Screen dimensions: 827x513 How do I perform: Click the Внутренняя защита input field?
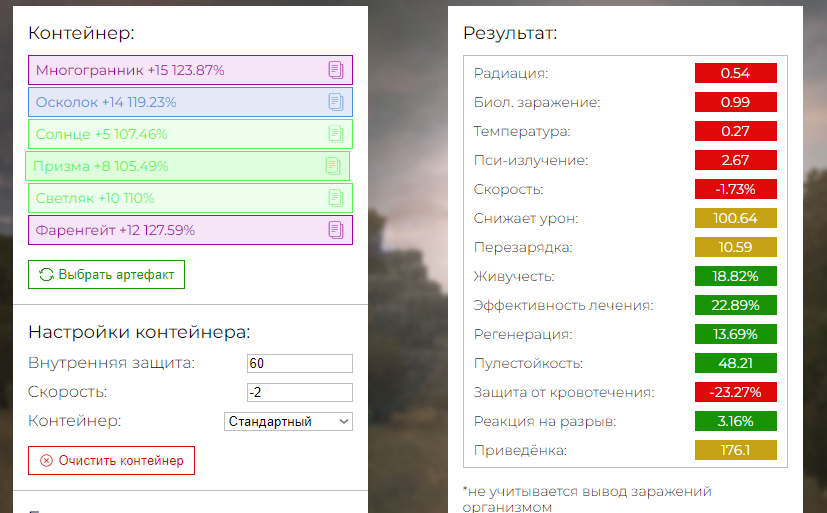point(300,363)
